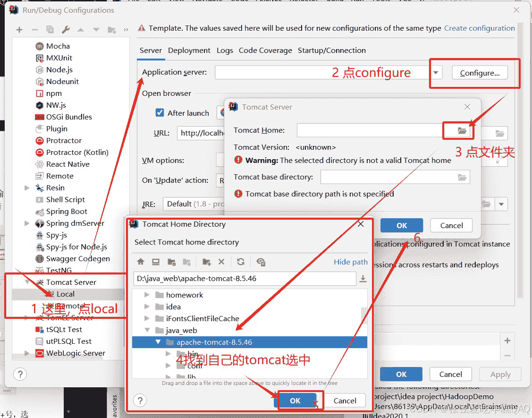
Task: Click the copy configuration icon
Action: pos(50,30)
